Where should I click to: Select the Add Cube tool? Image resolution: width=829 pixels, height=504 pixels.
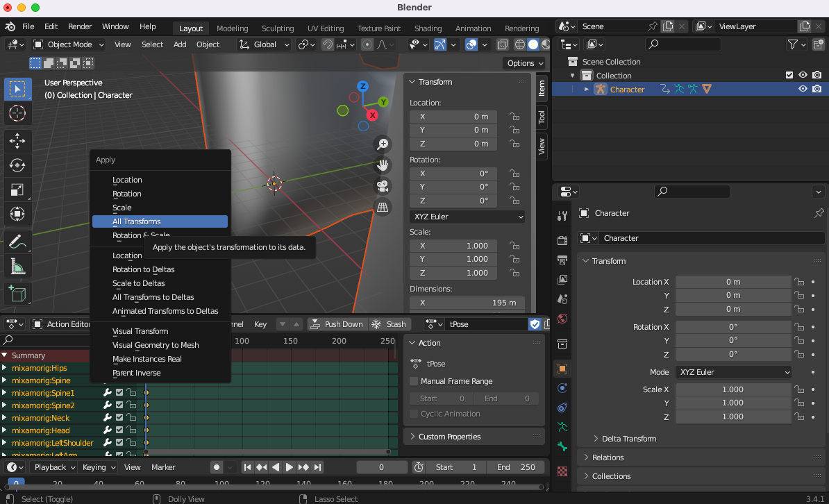(17, 294)
